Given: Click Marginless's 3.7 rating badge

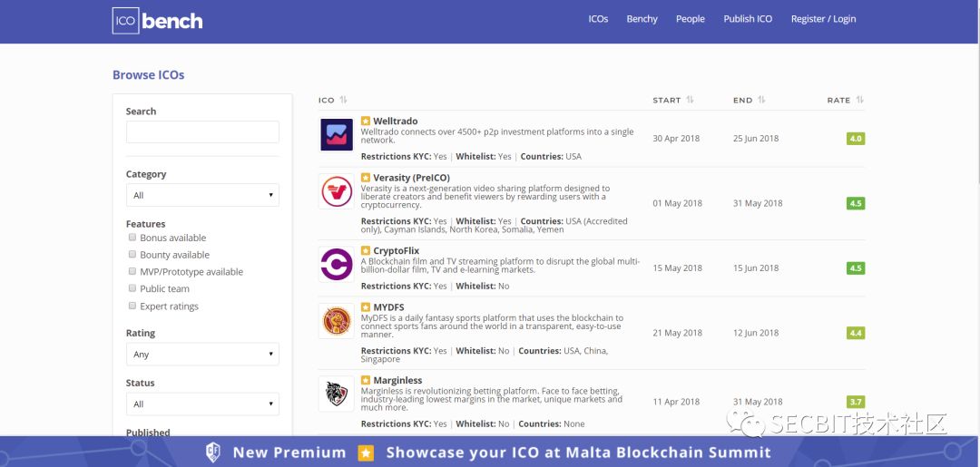Looking at the screenshot, I should 856,402.
